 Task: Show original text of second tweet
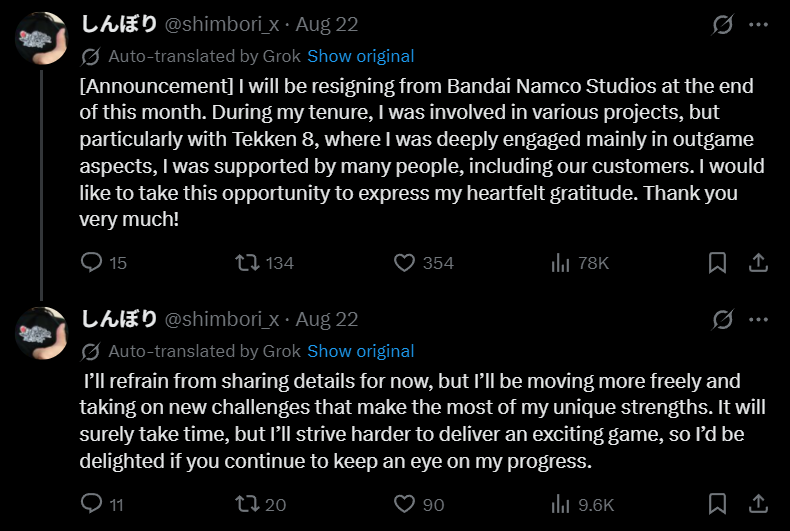click(x=360, y=351)
